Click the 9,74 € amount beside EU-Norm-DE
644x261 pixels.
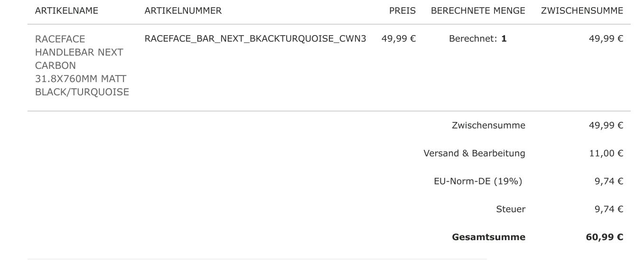[x=608, y=181]
